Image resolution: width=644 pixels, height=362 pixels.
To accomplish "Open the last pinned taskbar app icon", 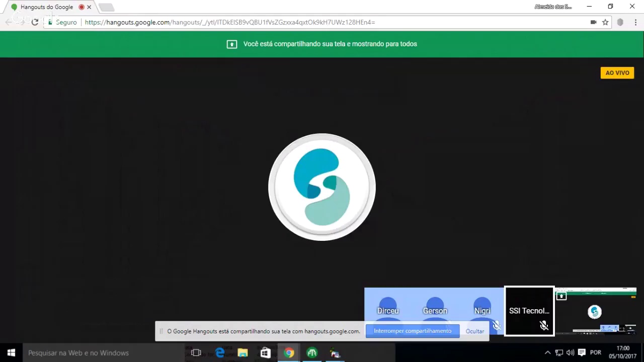I will tap(335, 353).
